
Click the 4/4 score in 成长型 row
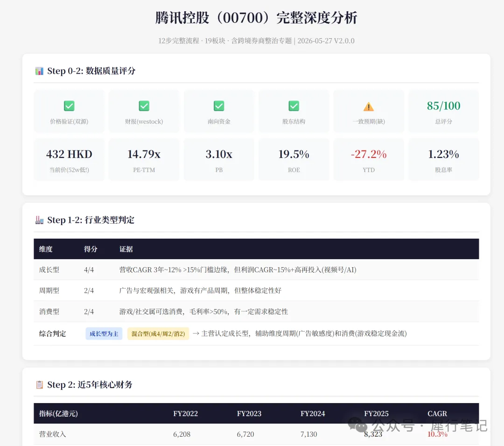(89, 270)
